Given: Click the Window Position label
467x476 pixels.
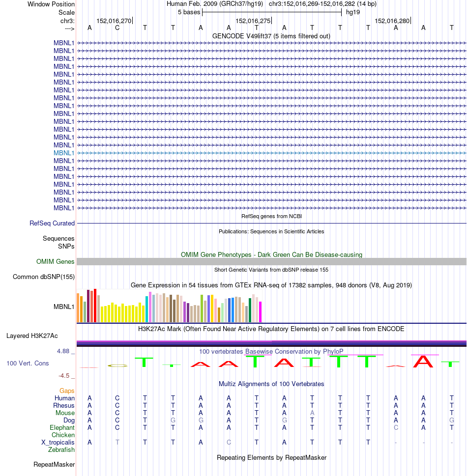Looking at the screenshot, I should [x=51, y=4].
